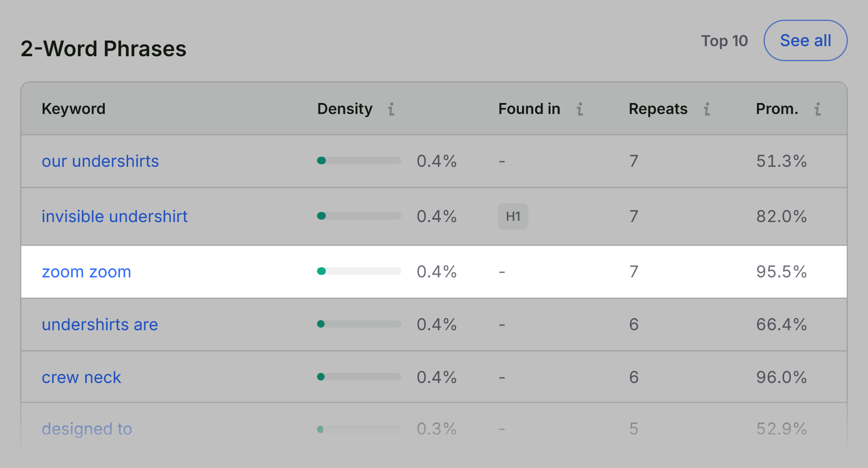Open the 'undershirts are' keyword link
Screen dimensions: 868x468
pyautogui.click(x=100, y=324)
